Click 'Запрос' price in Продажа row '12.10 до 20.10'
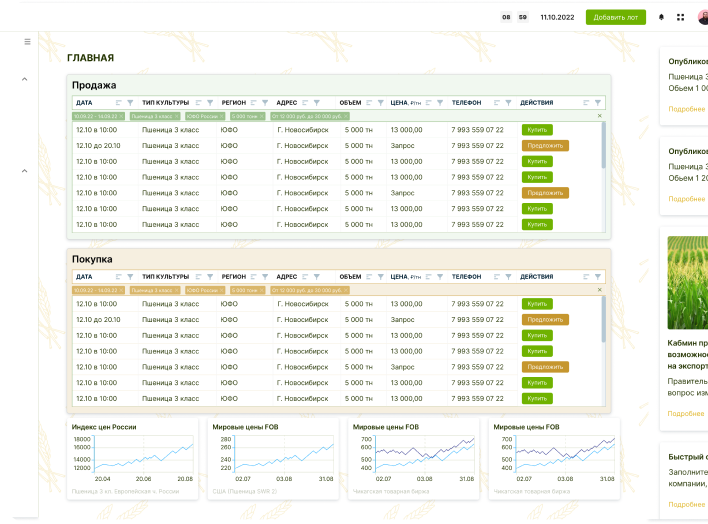This screenshot has width=708, height=524. [402, 145]
